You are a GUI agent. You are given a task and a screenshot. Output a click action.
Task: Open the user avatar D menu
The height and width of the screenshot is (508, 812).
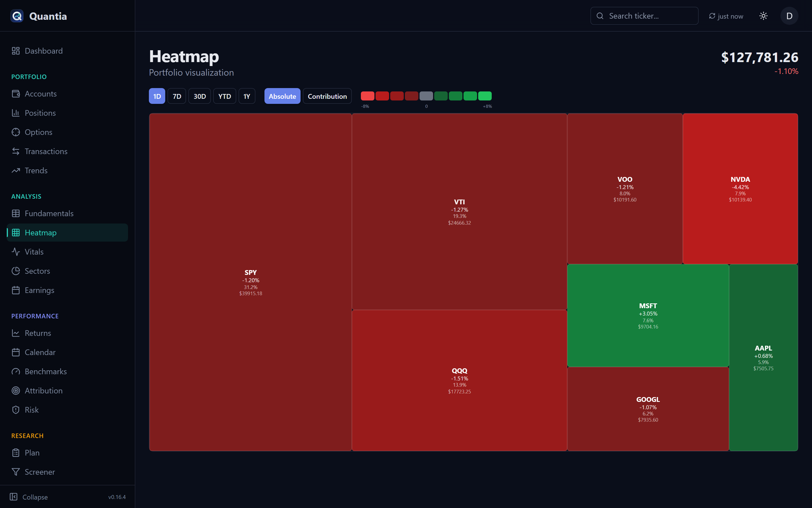(x=789, y=16)
